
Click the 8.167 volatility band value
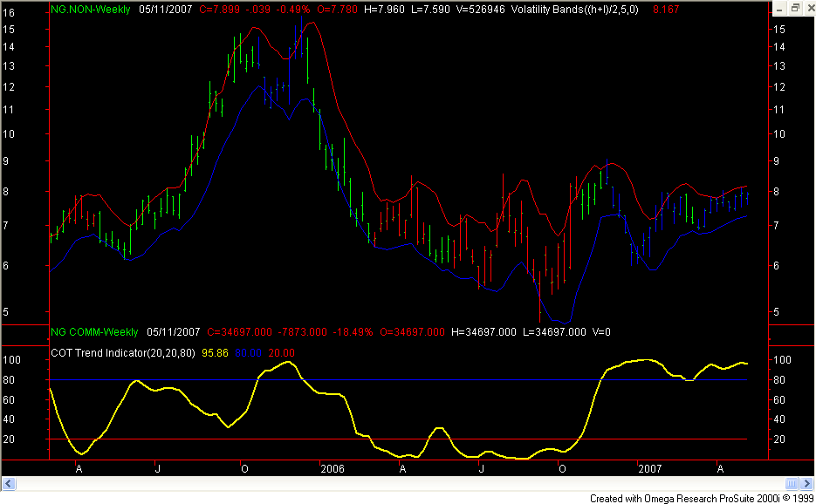[666, 10]
